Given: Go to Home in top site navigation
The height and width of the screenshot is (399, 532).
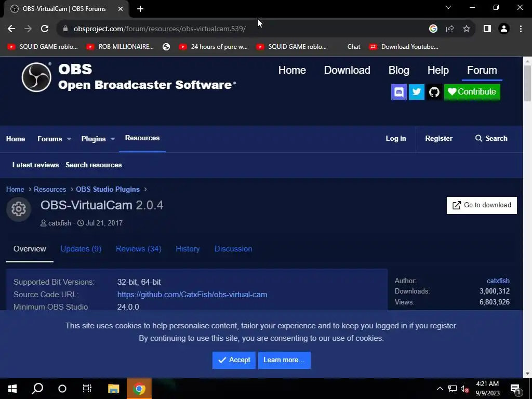Looking at the screenshot, I should (292, 70).
